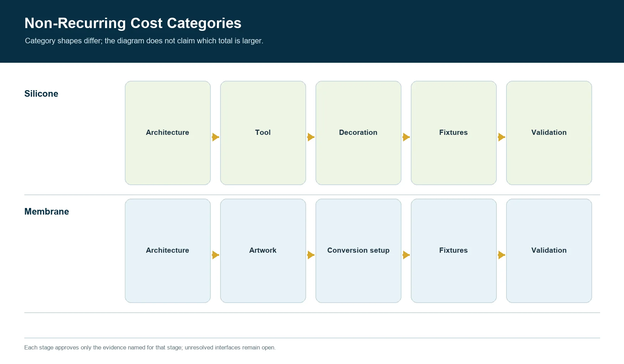Click the arrow between Decoration and Silicone Fixtures

pos(406,137)
